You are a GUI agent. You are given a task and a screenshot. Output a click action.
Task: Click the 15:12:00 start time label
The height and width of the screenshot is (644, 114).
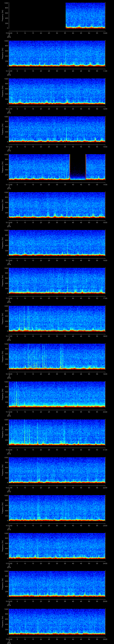pyautogui.click(x=9, y=147)
